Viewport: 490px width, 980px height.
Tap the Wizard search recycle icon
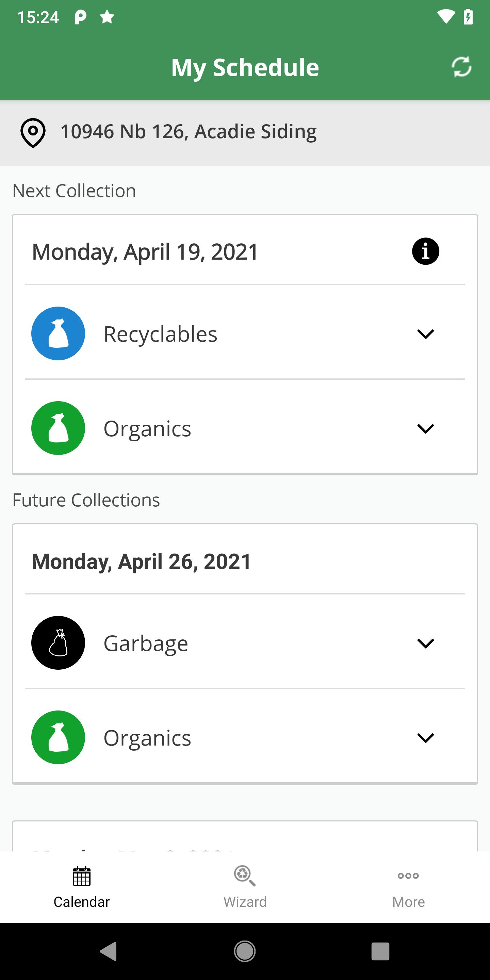(245, 876)
